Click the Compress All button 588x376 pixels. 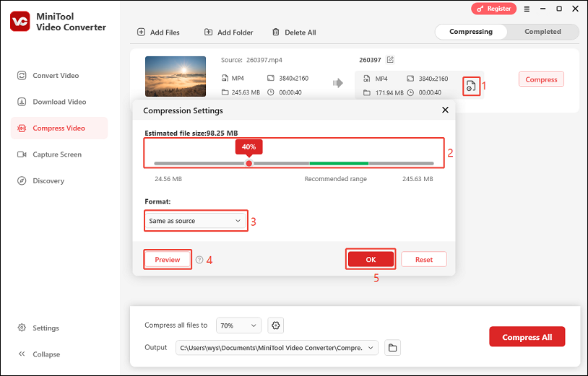click(x=527, y=337)
